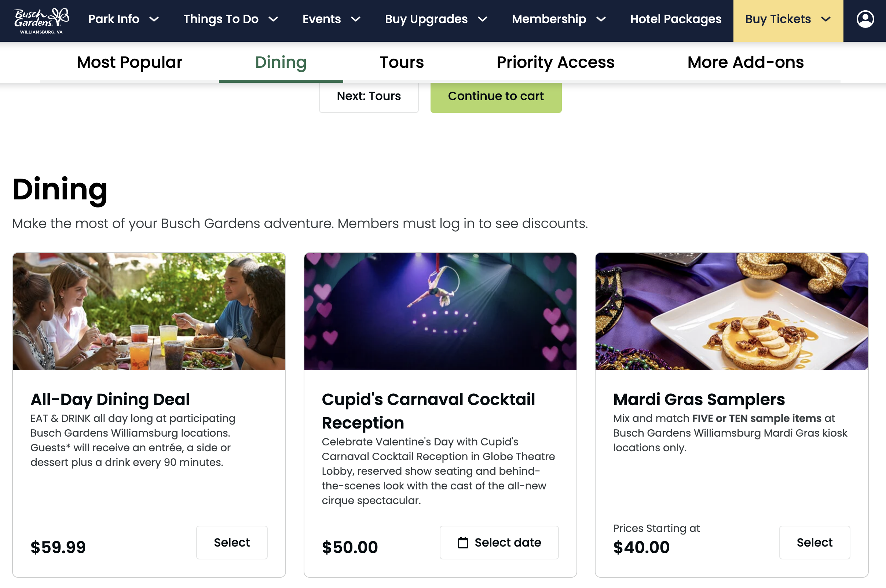Go to Hotel Packages page
This screenshot has width=886, height=588.
[676, 19]
